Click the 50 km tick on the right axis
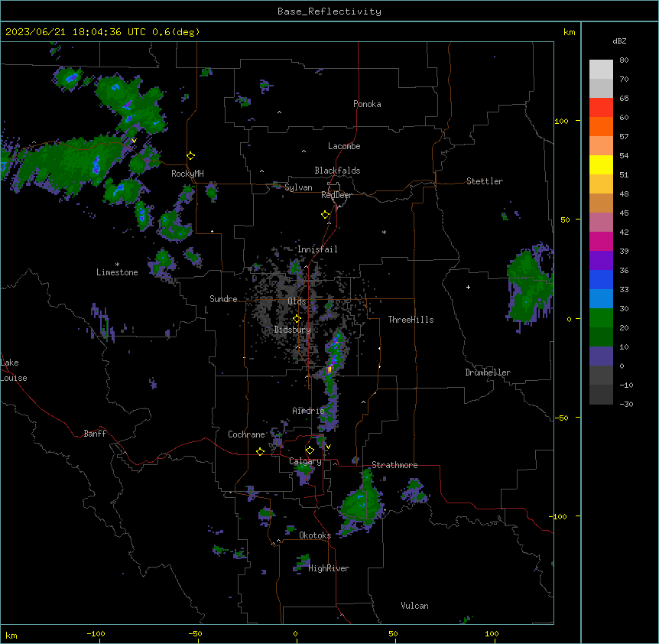 click(565, 220)
